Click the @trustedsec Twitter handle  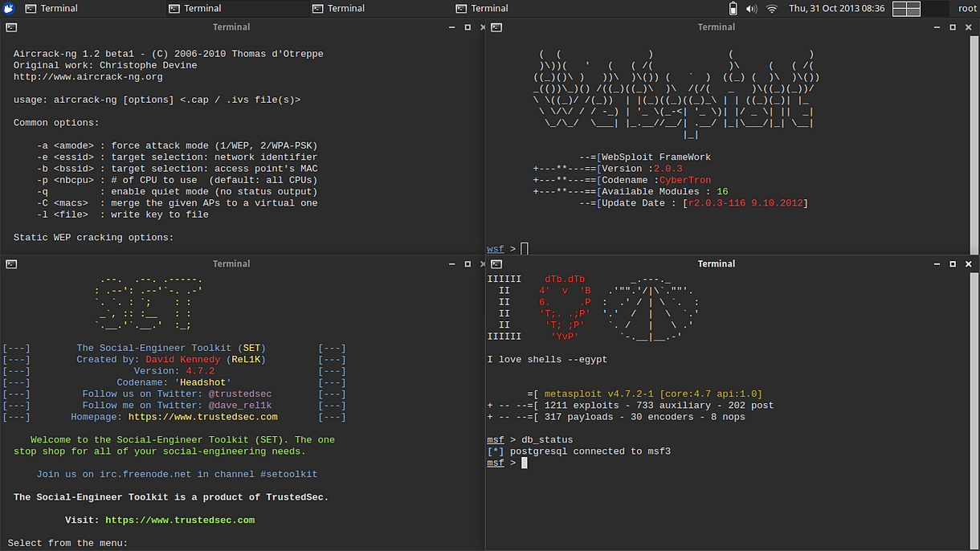[240, 394]
